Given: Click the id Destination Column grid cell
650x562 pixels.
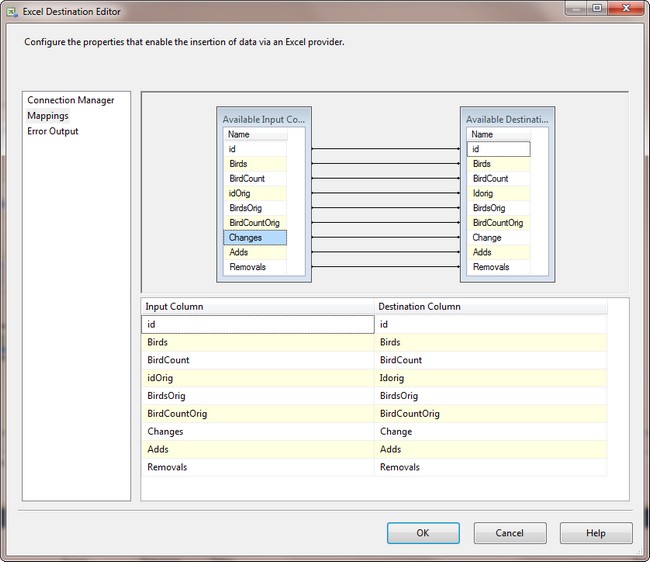Looking at the screenshot, I should pos(491,325).
